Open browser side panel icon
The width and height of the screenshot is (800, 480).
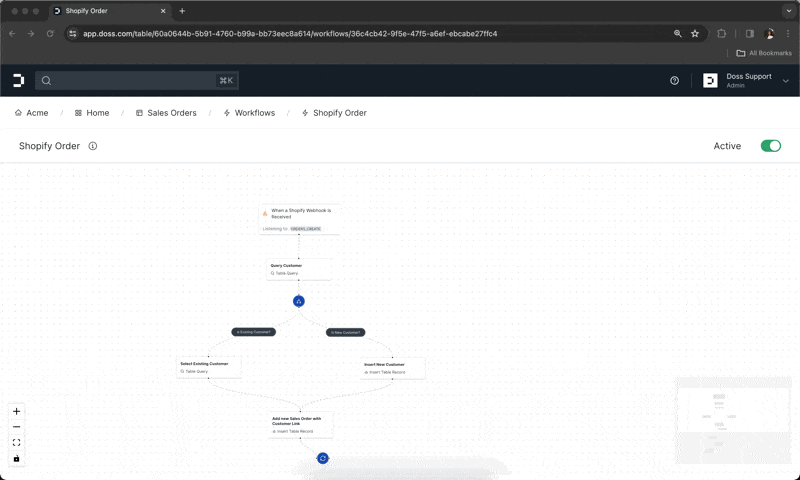pyautogui.click(x=750, y=34)
